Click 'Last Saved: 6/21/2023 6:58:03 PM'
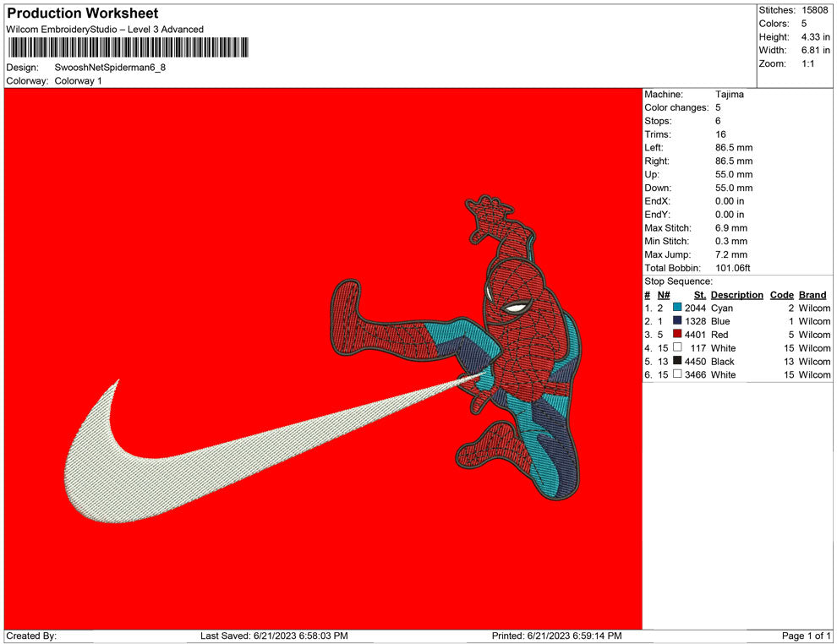Screen dimensions: 837x644 point(274,636)
